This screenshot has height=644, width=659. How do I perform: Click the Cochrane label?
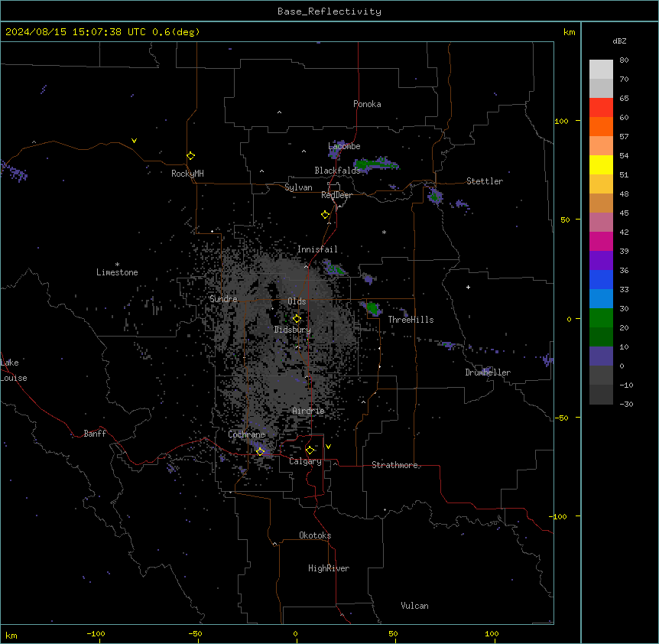click(x=246, y=434)
